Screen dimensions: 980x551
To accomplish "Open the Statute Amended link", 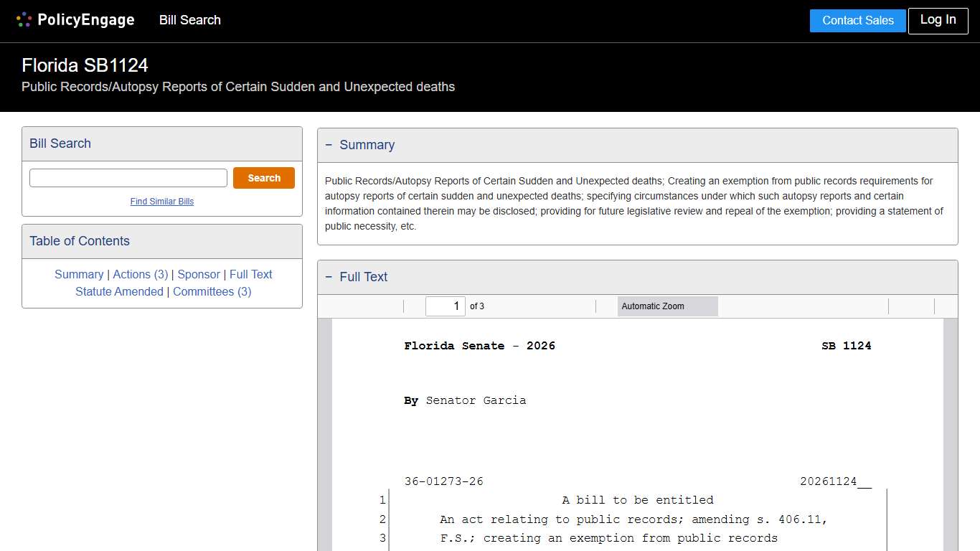I will coord(119,291).
